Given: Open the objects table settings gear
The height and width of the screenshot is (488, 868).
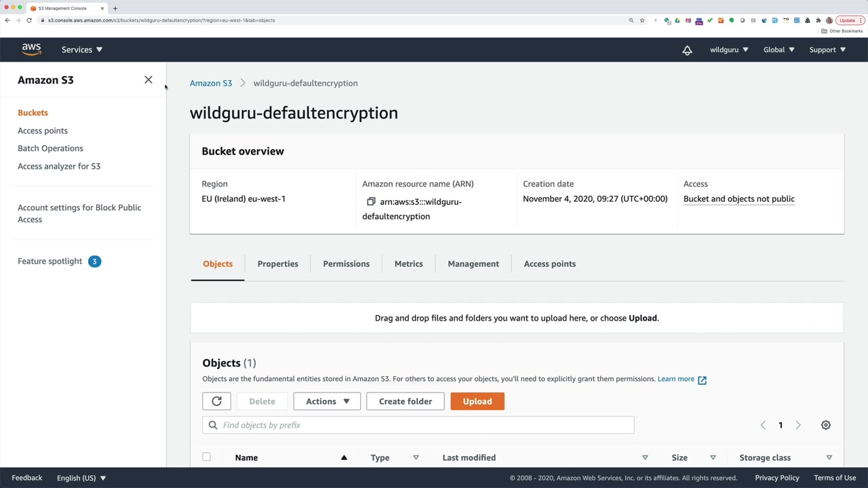Looking at the screenshot, I should coord(825,425).
